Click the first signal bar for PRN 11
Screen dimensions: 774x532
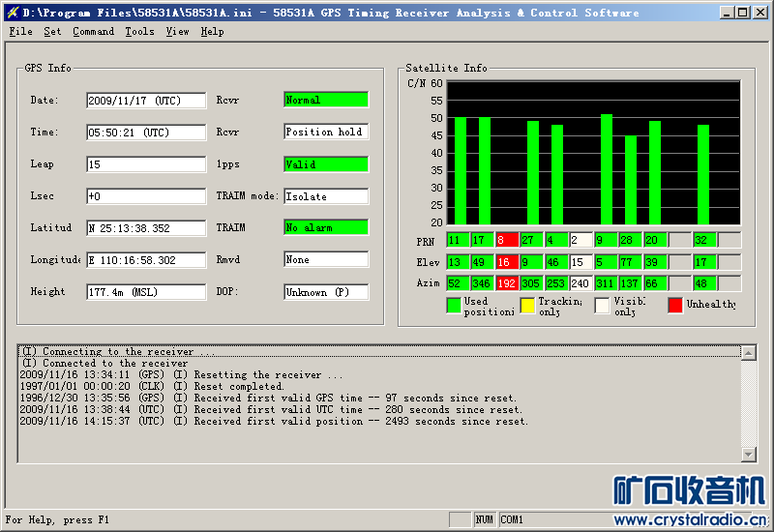click(x=461, y=171)
